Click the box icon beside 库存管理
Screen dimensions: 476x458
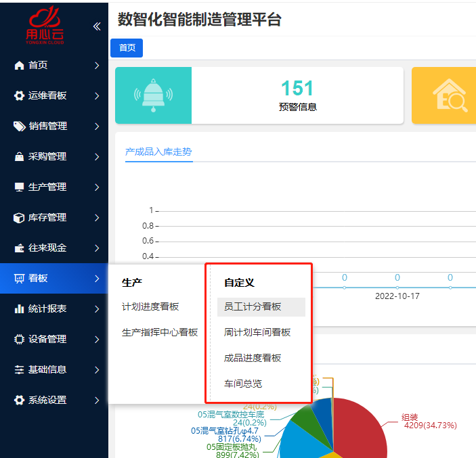pos(19,217)
